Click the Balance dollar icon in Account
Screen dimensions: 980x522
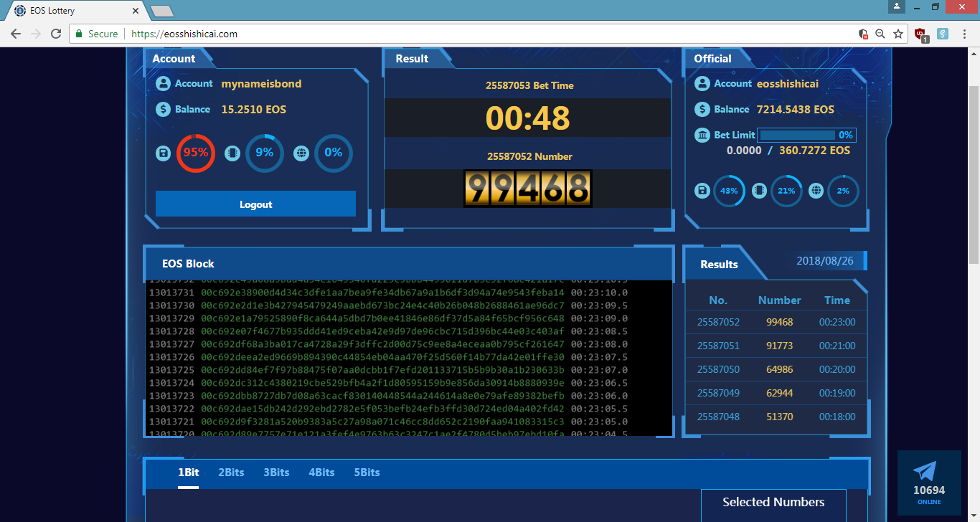tap(163, 110)
